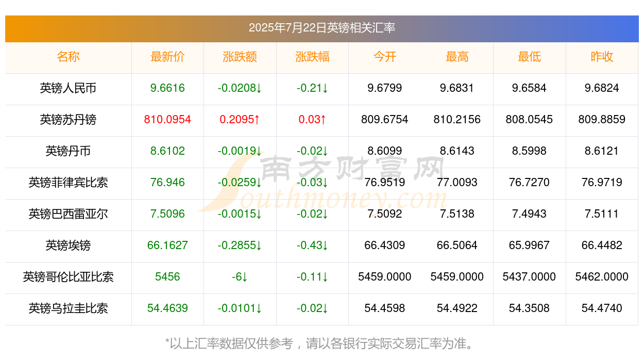Click high value 66.5064
This screenshot has height=360, width=644.
coord(457,246)
